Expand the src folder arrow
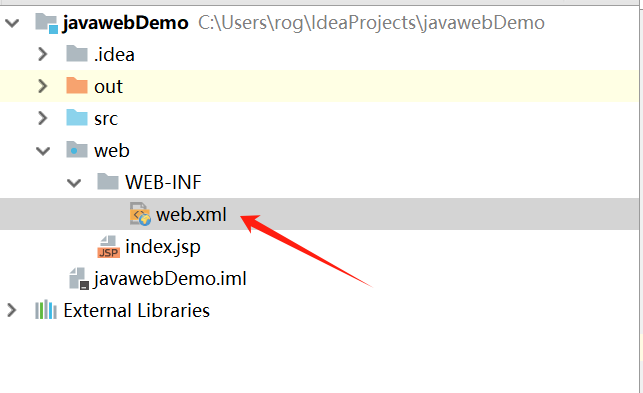The width and height of the screenshot is (643, 393). pyautogui.click(x=43, y=118)
